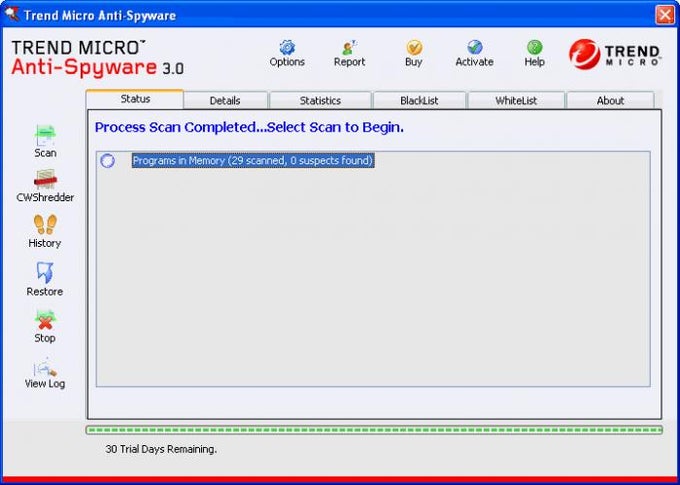Stop scanning with the Stop icon

coord(45,320)
